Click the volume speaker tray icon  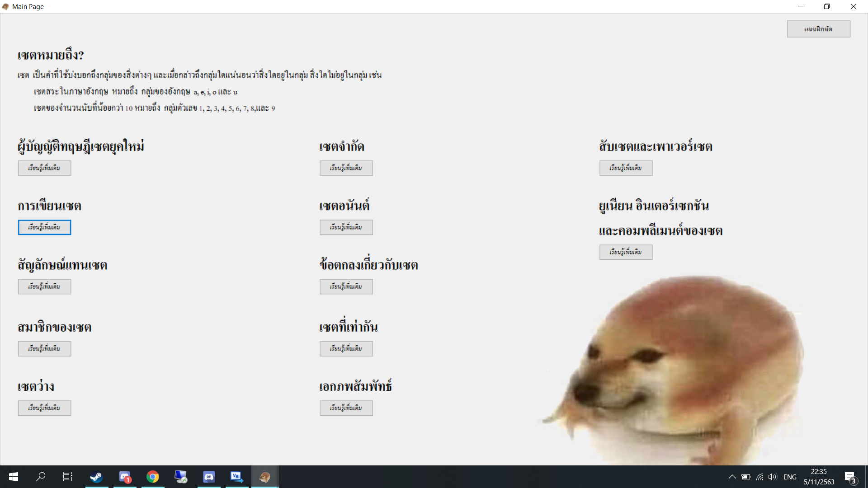772,477
